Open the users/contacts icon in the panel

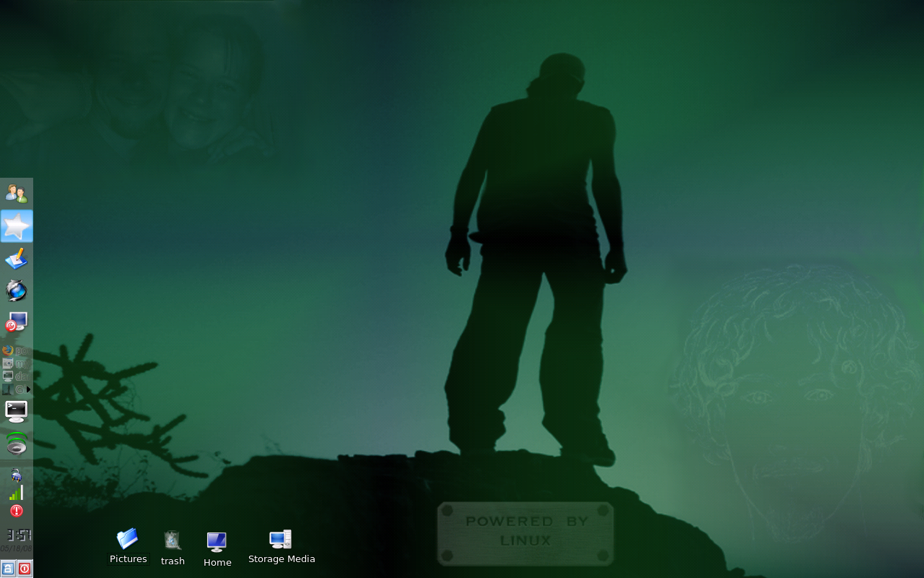pyautogui.click(x=16, y=194)
